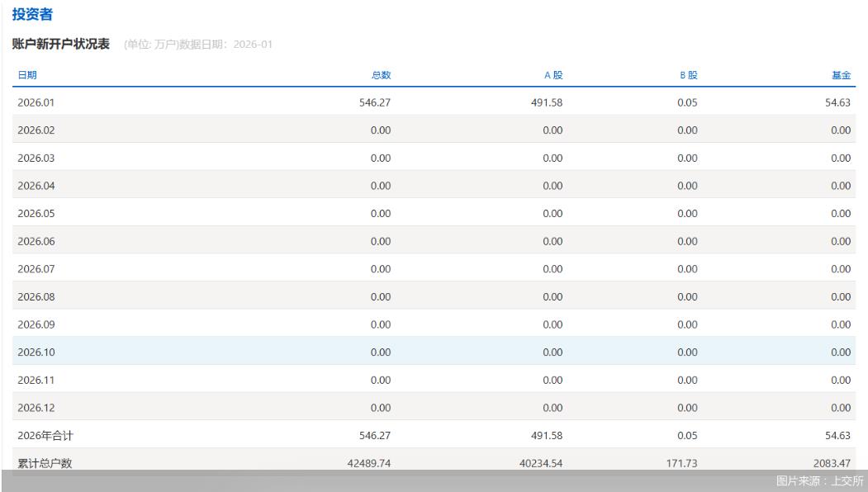Click cumulative B股 value 171.73
This screenshot has width=868, height=492.
pos(681,464)
